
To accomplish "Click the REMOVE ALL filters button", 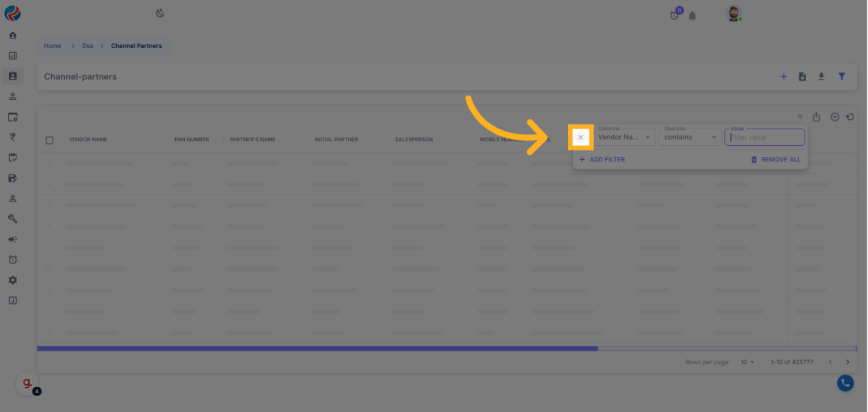I will [x=775, y=160].
